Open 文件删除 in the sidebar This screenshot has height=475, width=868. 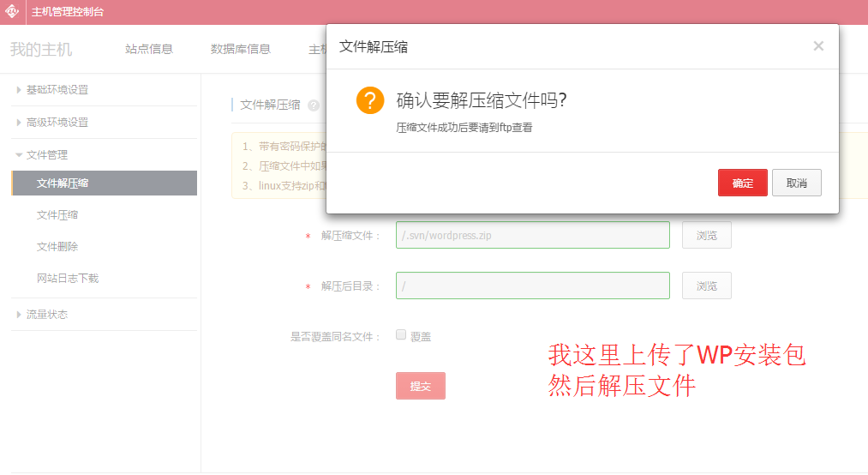(57, 246)
